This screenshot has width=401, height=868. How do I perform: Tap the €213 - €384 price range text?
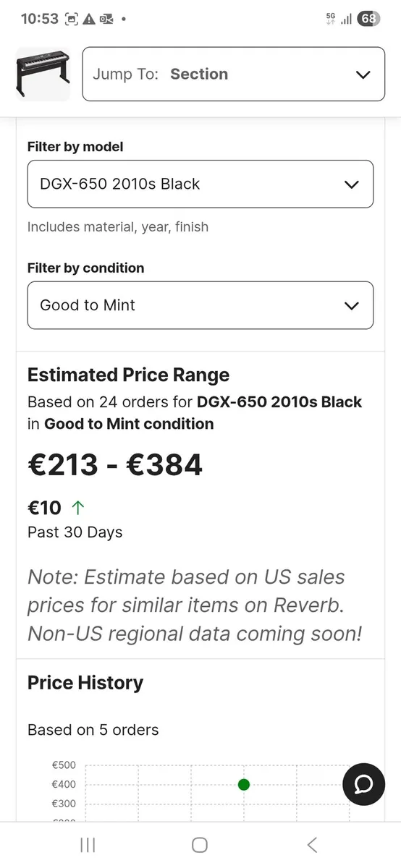[115, 464]
